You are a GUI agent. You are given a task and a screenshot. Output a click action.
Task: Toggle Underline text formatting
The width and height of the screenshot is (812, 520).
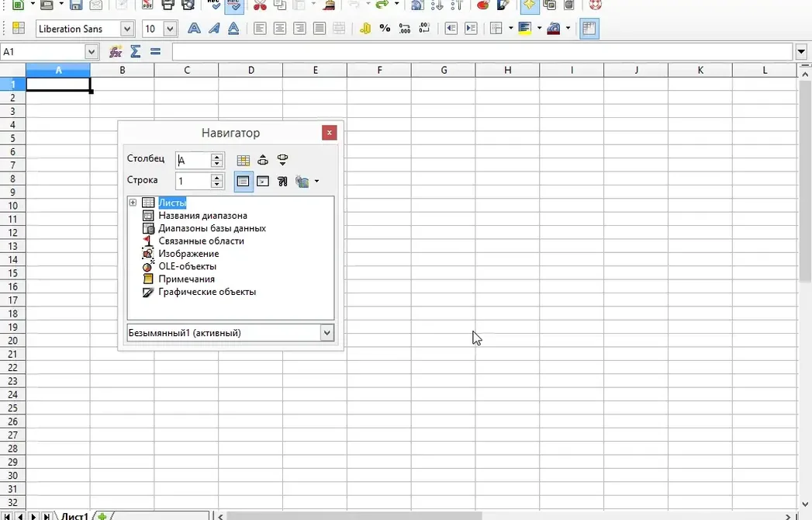pyautogui.click(x=233, y=28)
